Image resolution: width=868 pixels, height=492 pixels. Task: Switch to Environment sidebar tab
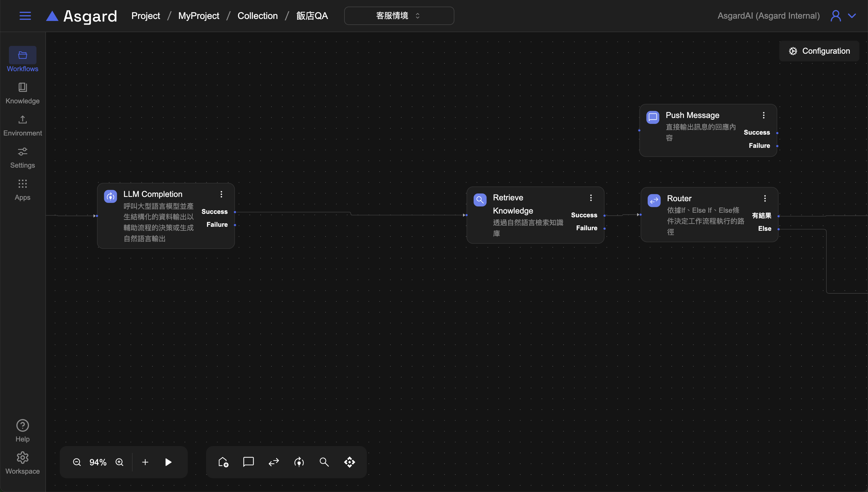pyautogui.click(x=23, y=125)
